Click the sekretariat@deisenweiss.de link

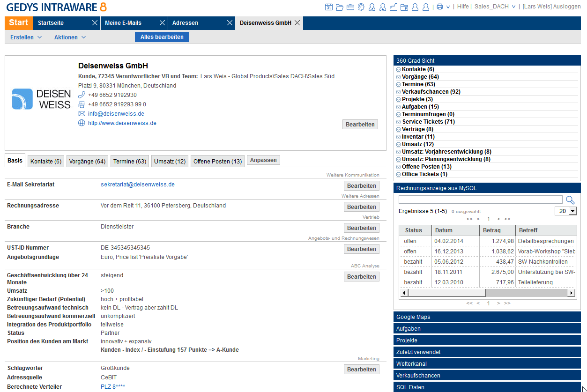point(138,185)
